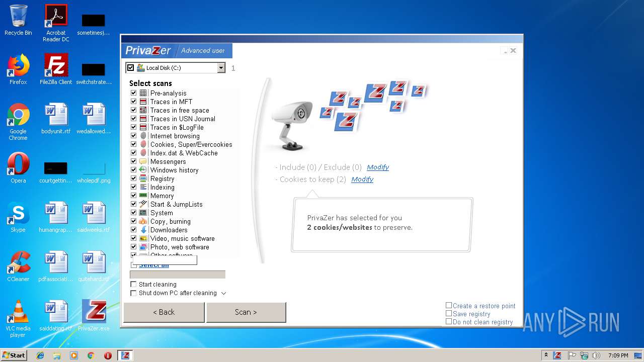Select 'Indexing' scan label
Screen dimensions: 644x362
162,187
